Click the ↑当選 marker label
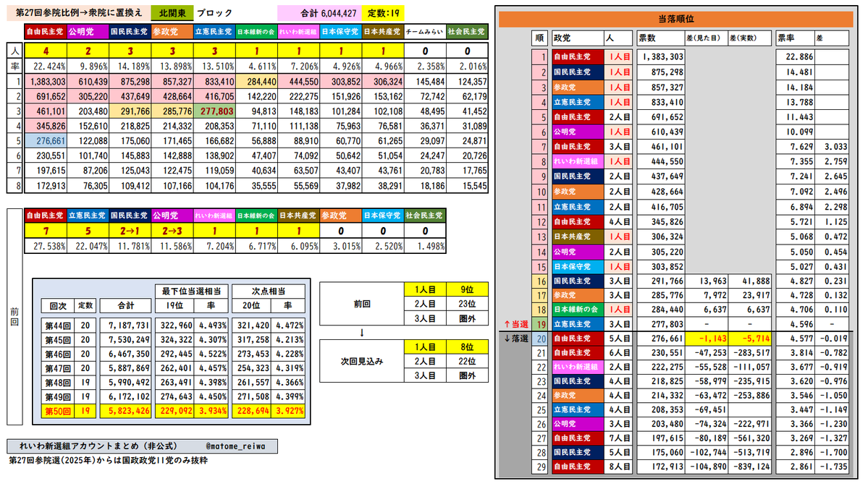The height and width of the screenshot is (489, 868). point(515,324)
